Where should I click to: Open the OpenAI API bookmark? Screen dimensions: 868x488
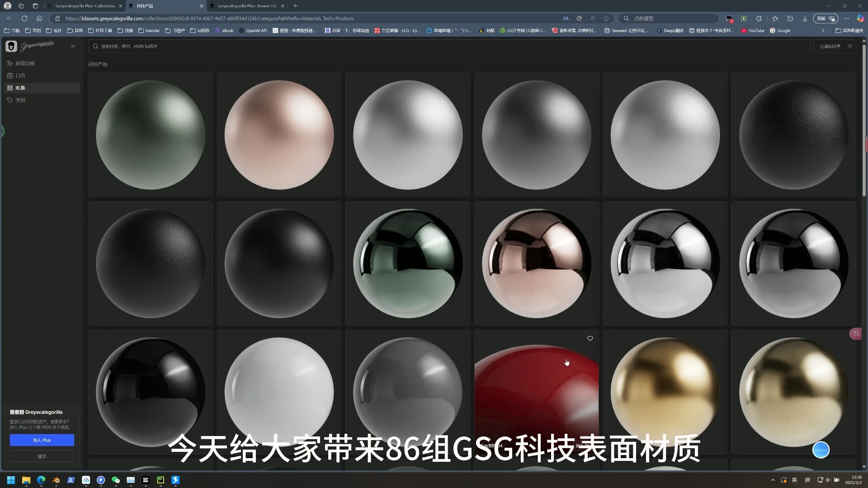click(253, 31)
